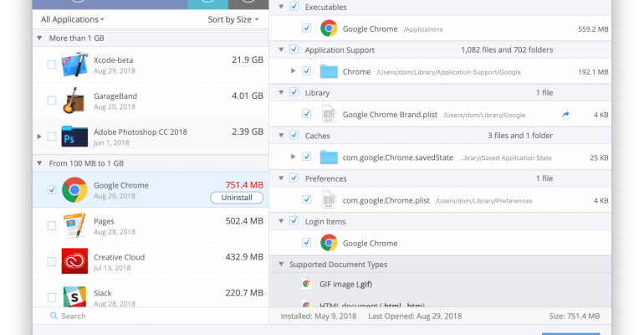Screen dimensions: 644x335
Task: Open the All Applications filter dropdown
Action: click(73, 18)
